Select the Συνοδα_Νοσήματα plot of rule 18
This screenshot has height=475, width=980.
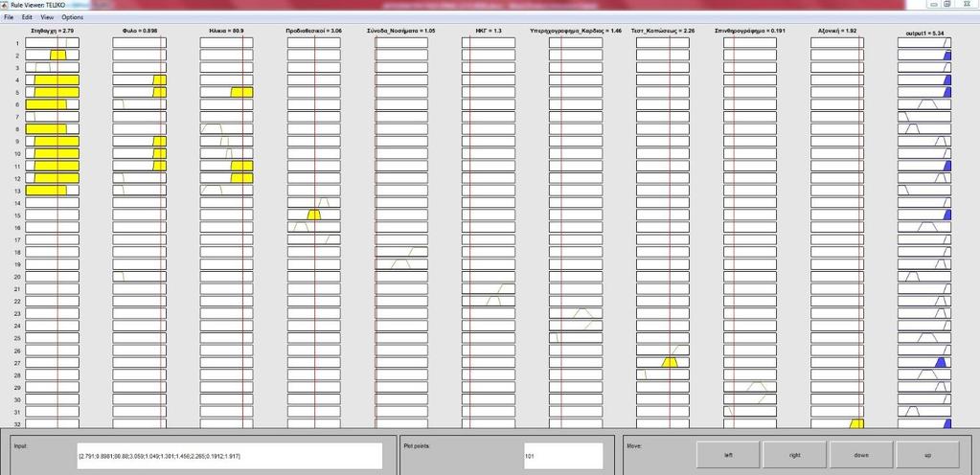point(401,251)
